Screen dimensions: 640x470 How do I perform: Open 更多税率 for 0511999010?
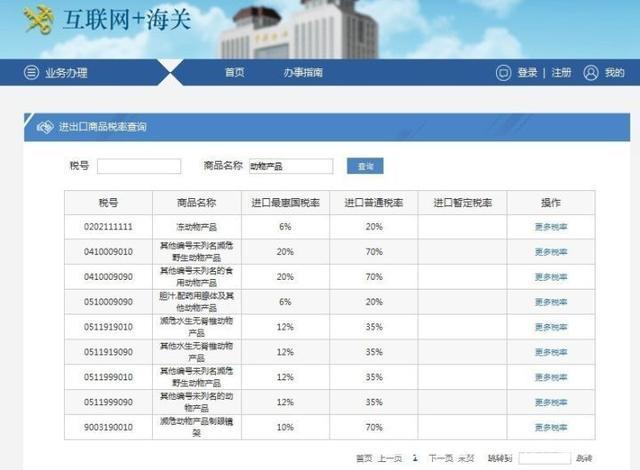click(551, 377)
